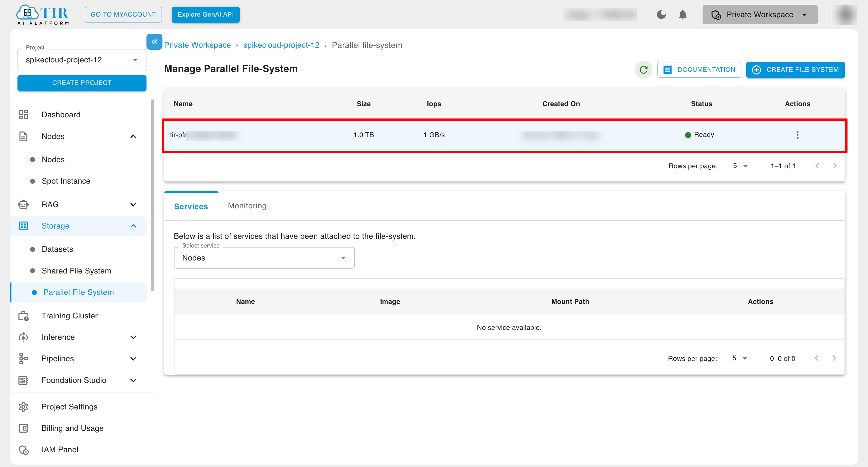This screenshot has height=467, width=868.
Task: Click the refresh file-systems icon
Action: 643,69
